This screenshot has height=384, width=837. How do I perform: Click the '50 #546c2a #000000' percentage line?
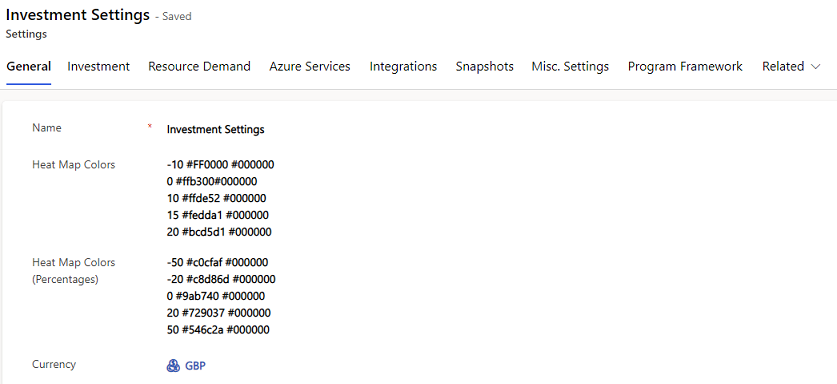point(218,330)
